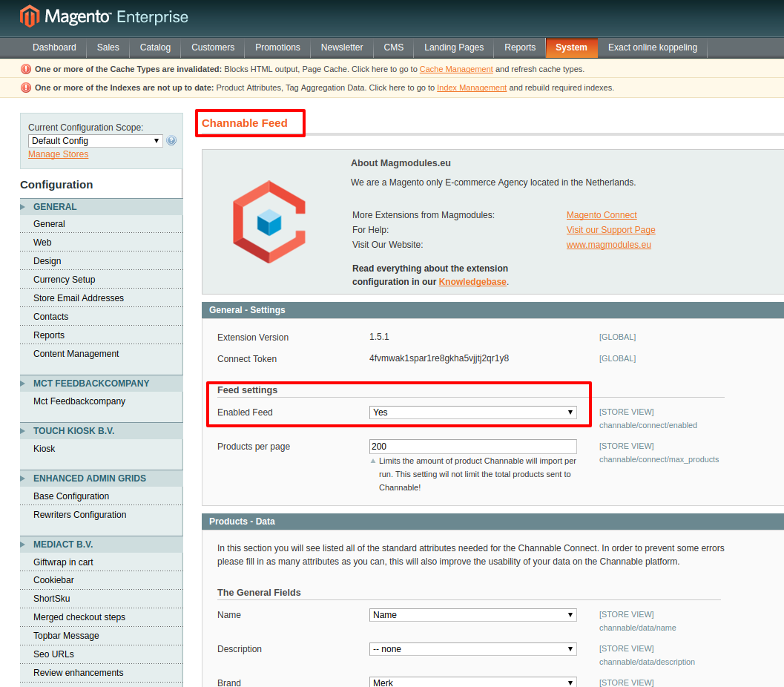Select Web in the configuration sidebar
Screen dimensions: 784x687
pos(102,243)
